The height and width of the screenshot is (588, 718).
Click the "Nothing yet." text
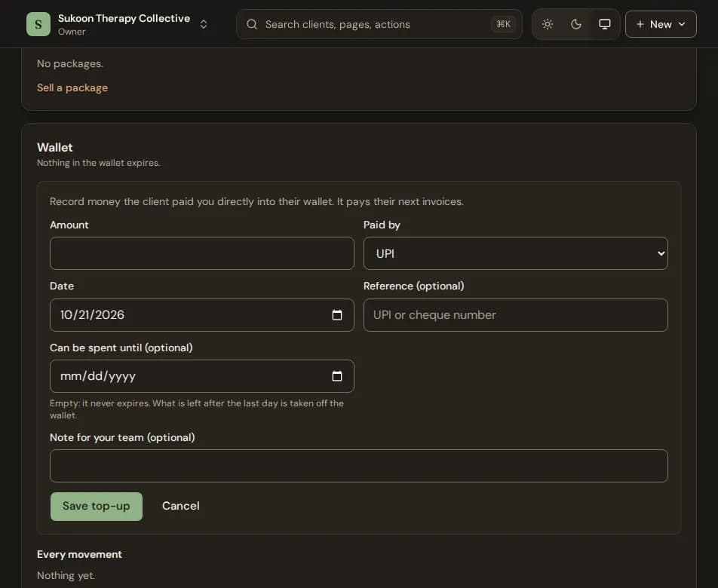66,576
